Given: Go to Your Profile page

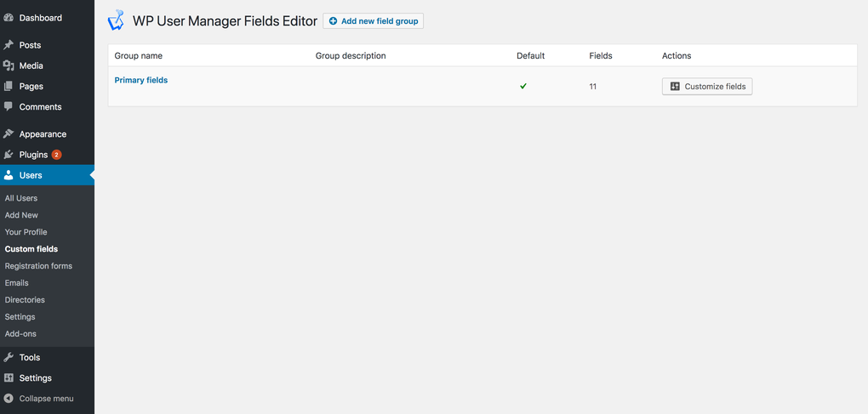Looking at the screenshot, I should click(26, 232).
